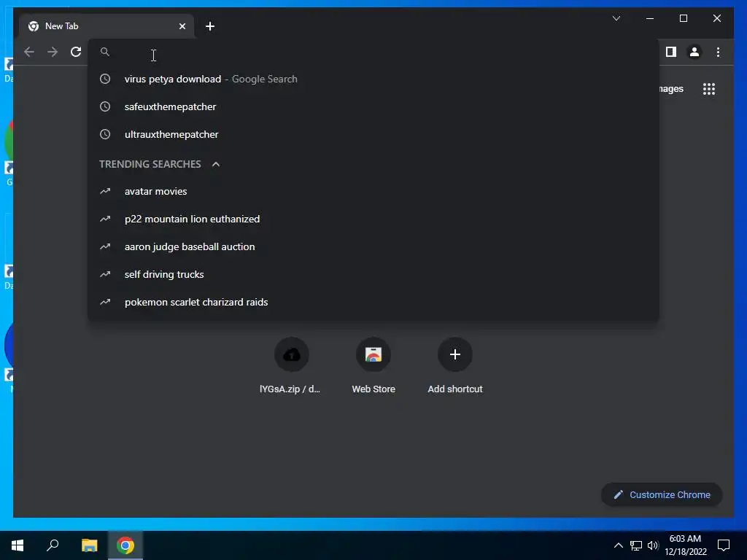Maximize the Chrome window
Viewport: 747px width, 560px height.
(x=683, y=18)
